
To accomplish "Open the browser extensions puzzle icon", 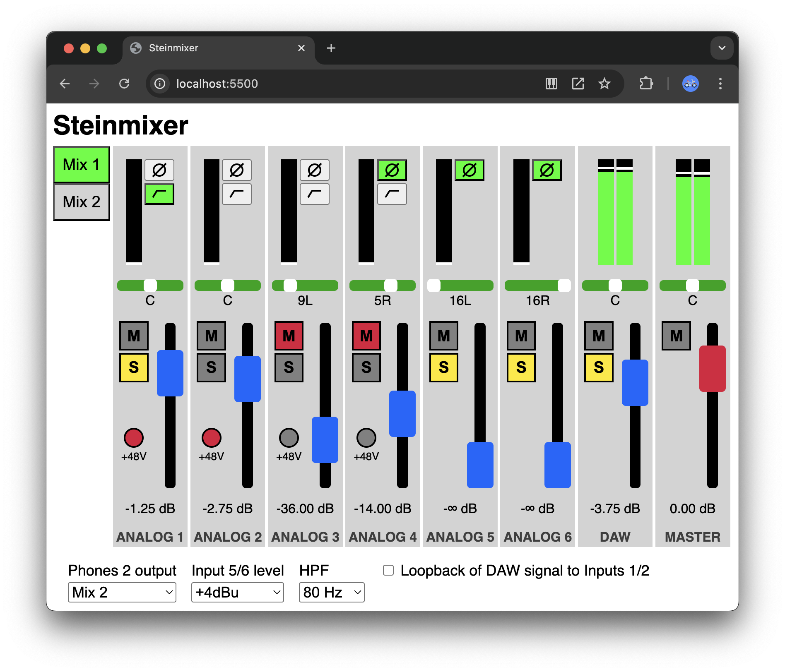I will 646,84.
